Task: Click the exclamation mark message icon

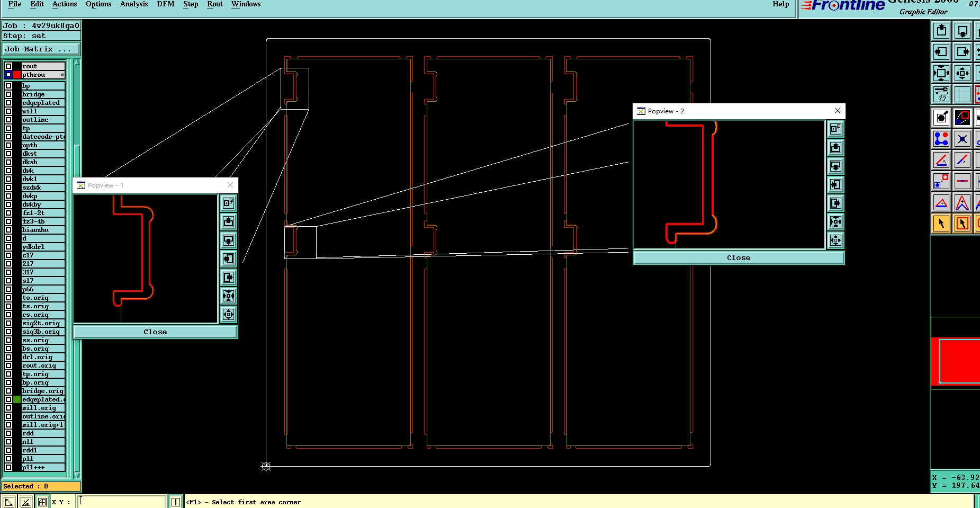Action: pos(176,502)
